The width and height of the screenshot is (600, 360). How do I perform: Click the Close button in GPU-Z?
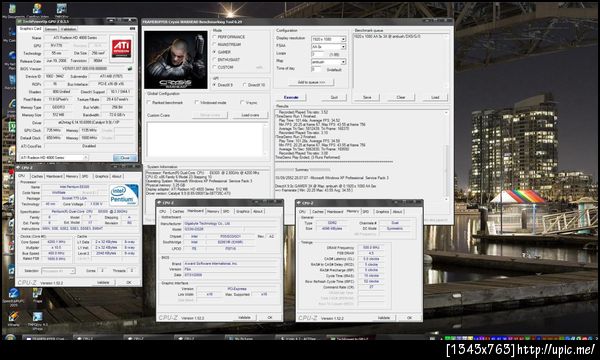click(125, 158)
